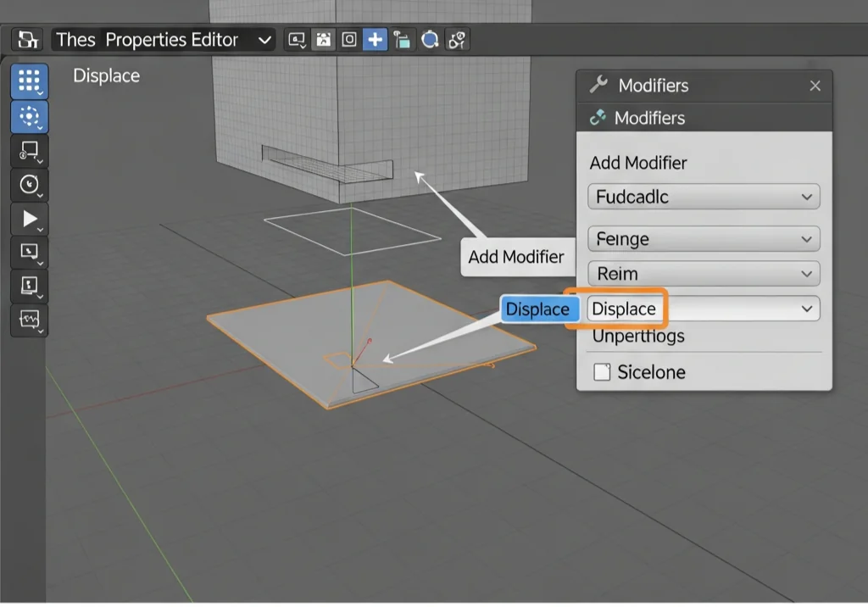Screen dimensions: 868x607
Task: Click the chevron arrow of Displace dropdown
Action: coord(807,309)
